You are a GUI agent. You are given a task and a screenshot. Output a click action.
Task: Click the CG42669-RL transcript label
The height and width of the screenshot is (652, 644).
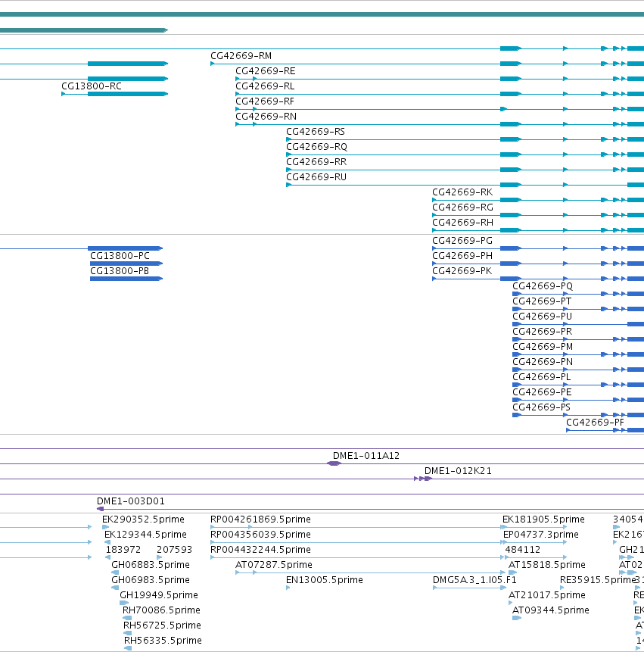(265, 86)
